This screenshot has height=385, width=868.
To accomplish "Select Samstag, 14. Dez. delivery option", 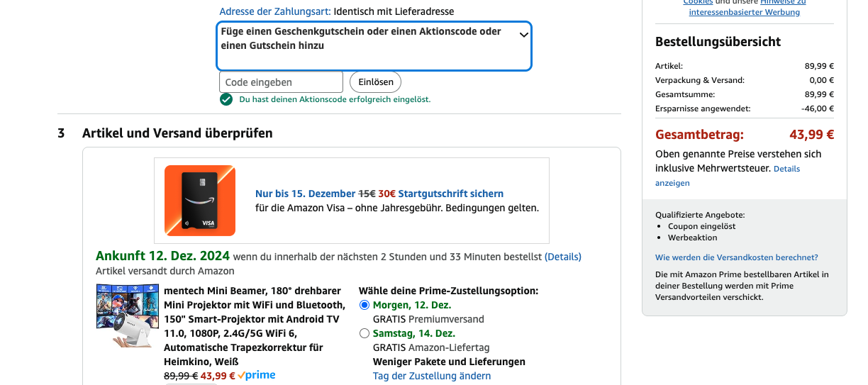I will click(365, 333).
